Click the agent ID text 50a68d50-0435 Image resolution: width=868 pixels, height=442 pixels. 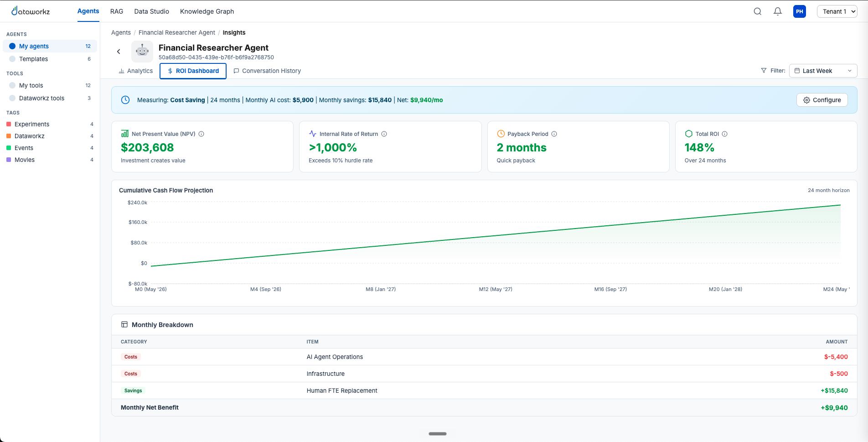(216, 57)
